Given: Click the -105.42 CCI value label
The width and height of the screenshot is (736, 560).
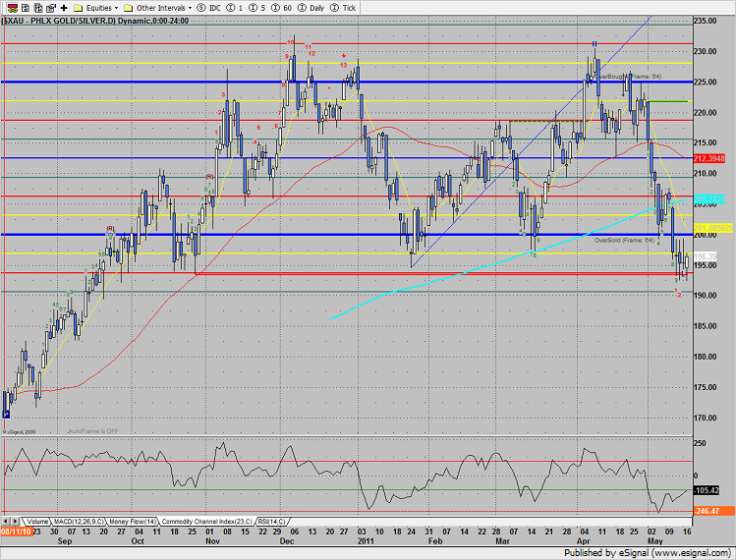Looking at the screenshot, I should pyautogui.click(x=707, y=490).
